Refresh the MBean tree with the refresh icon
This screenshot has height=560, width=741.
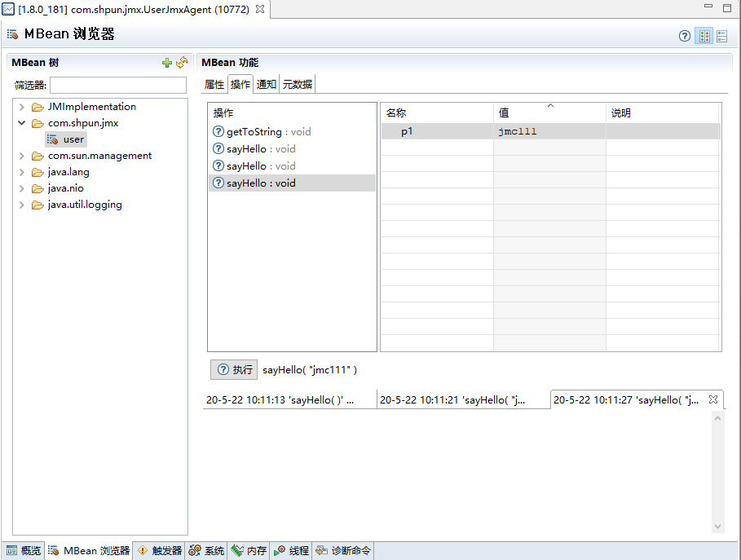coord(182,62)
